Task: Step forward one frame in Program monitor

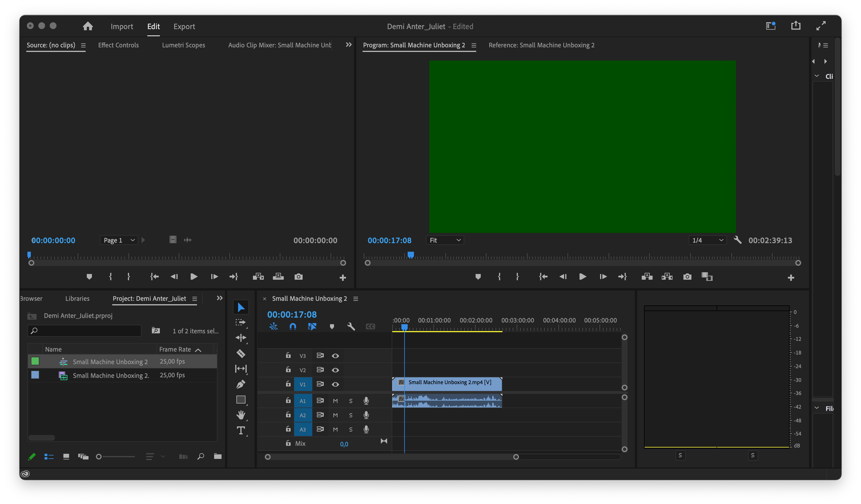Action: [x=603, y=277]
